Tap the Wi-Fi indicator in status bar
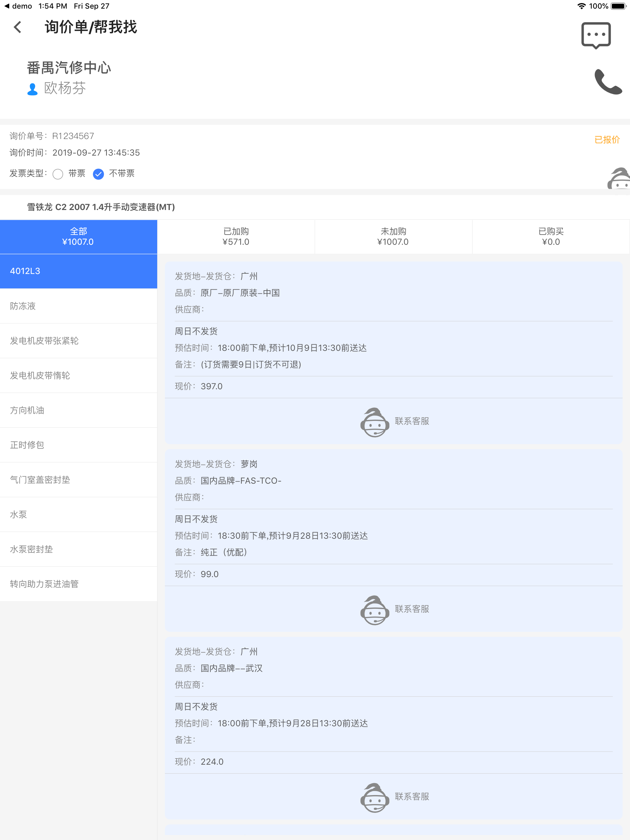 coord(581,6)
